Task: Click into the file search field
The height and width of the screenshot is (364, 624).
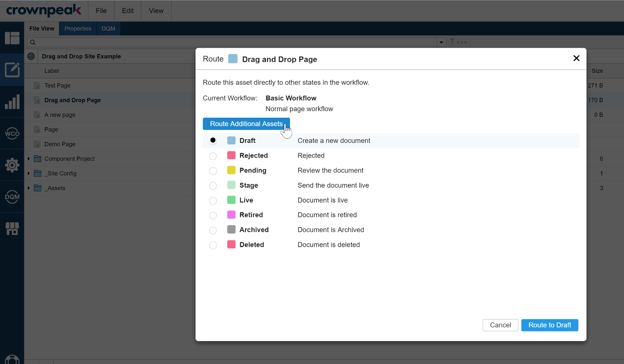Action: click(x=232, y=42)
